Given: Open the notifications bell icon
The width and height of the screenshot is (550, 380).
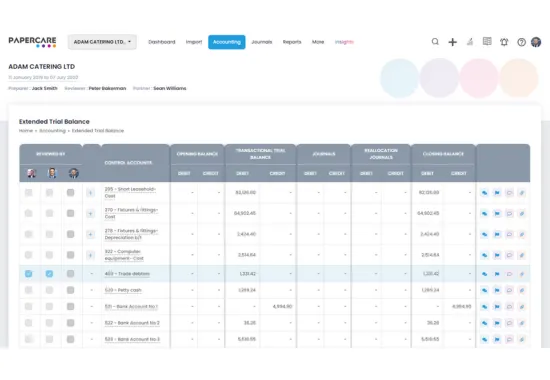Looking at the screenshot, I should 504,42.
